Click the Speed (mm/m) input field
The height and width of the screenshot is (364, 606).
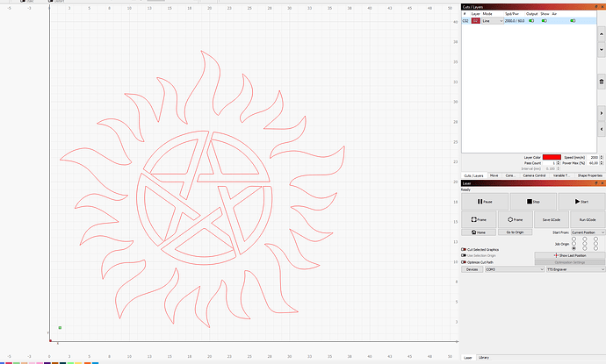pyautogui.click(x=593, y=158)
